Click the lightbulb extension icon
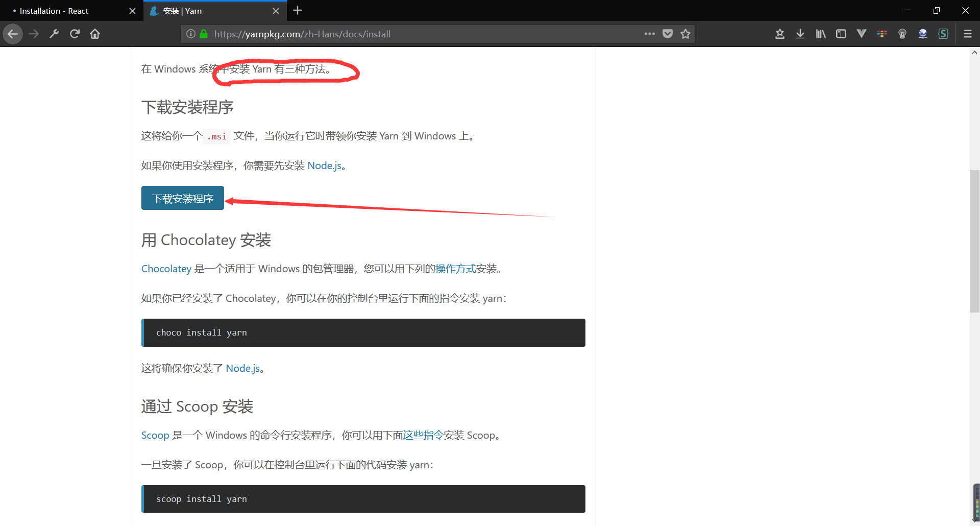Image resolution: width=980 pixels, height=526 pixels. coord(902,34)
